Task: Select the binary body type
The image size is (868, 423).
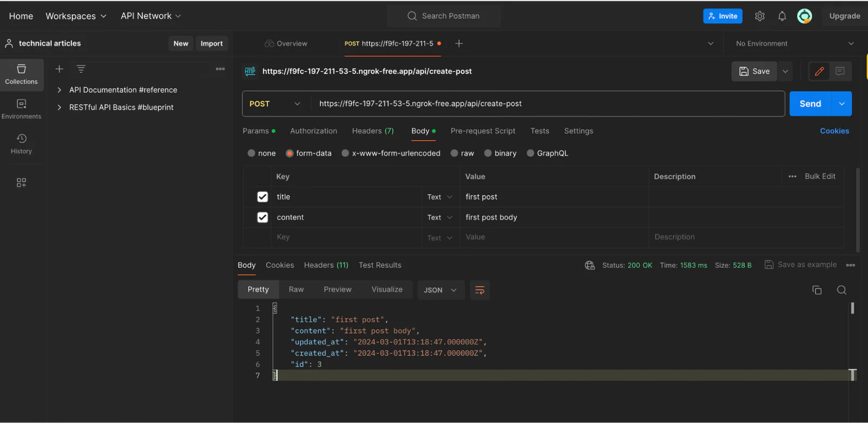Action: [488, 153]
